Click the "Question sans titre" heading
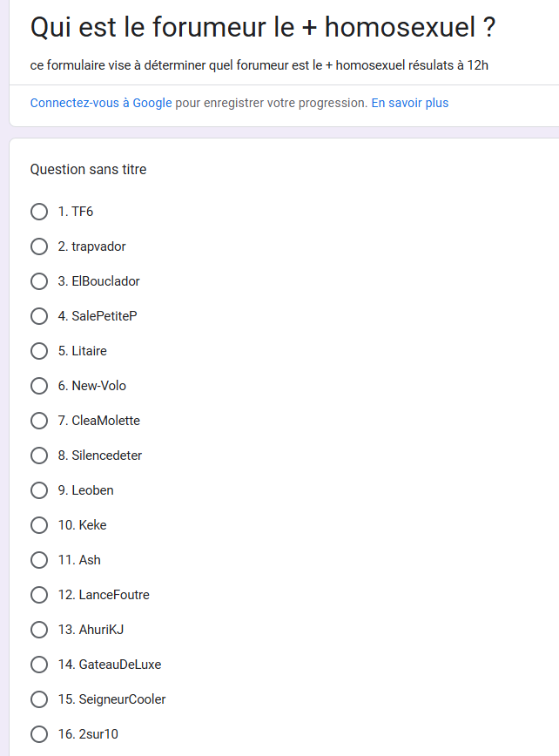This screenshot has height=756, width=559. 88,170
